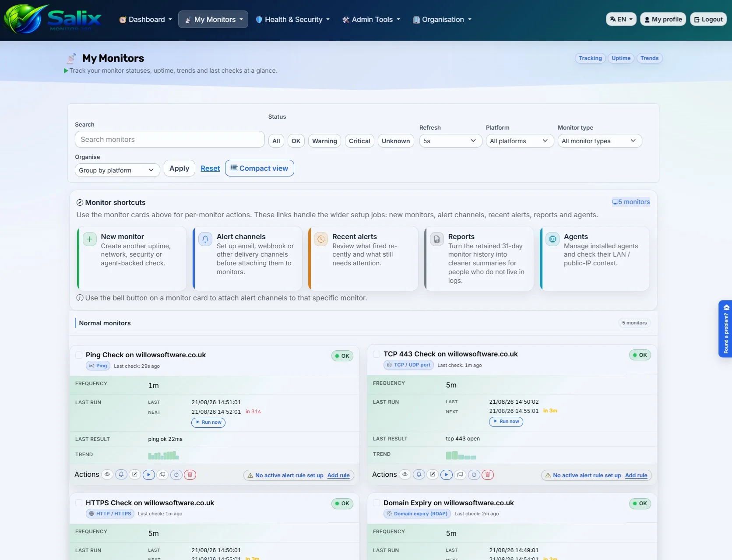The image size is (732, 560).
Task: Edit the TCP 443 Check monitor
Action: [433, 475]
